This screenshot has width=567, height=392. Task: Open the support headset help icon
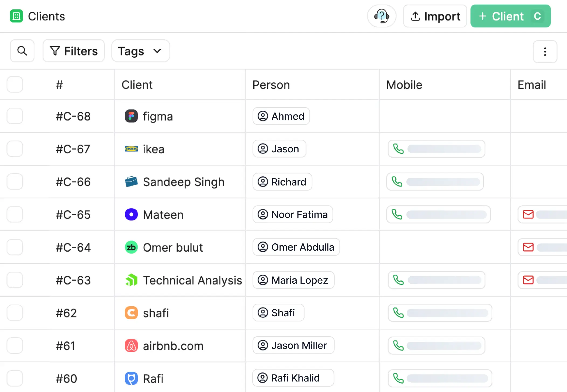382,16
